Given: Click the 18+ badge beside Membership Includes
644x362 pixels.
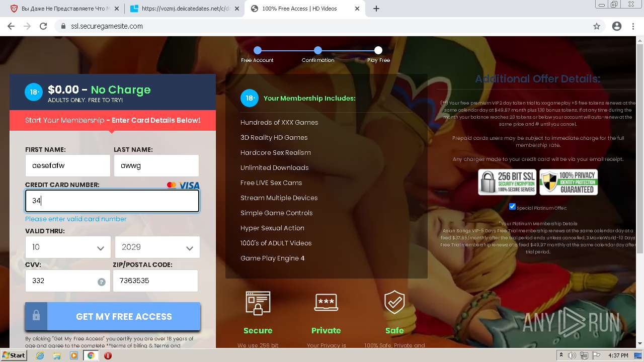Looking at the screenshot, I should 250,98.
